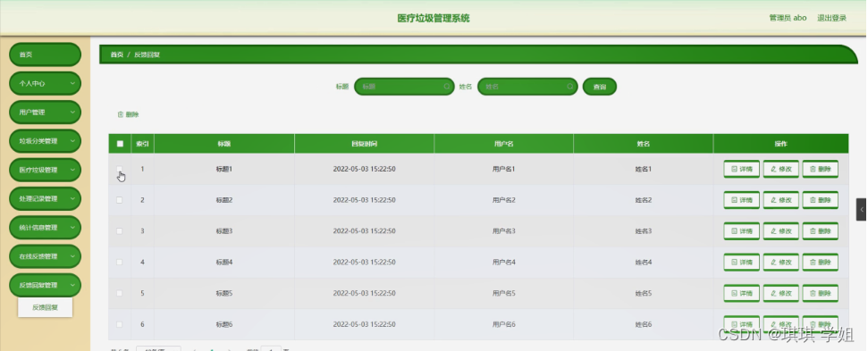Check the checkbox for row 标题3
This screenshot has height=351, width=868.
point(120,231)
